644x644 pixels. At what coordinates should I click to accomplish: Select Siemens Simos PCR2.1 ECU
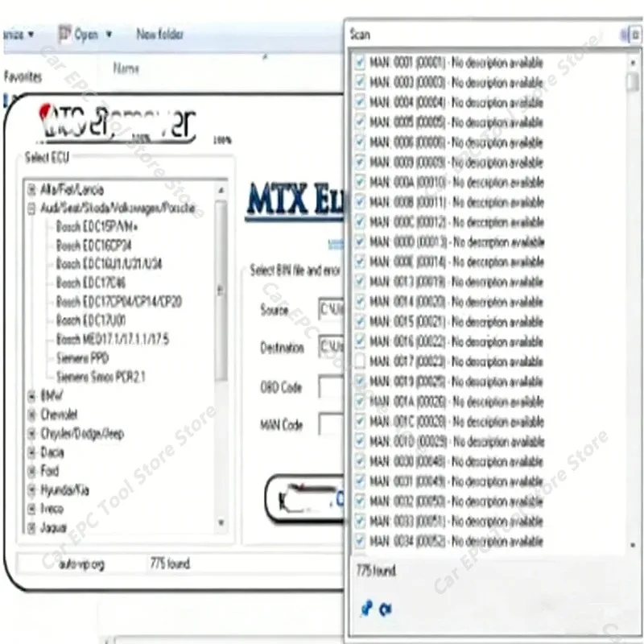pos(101,377)
